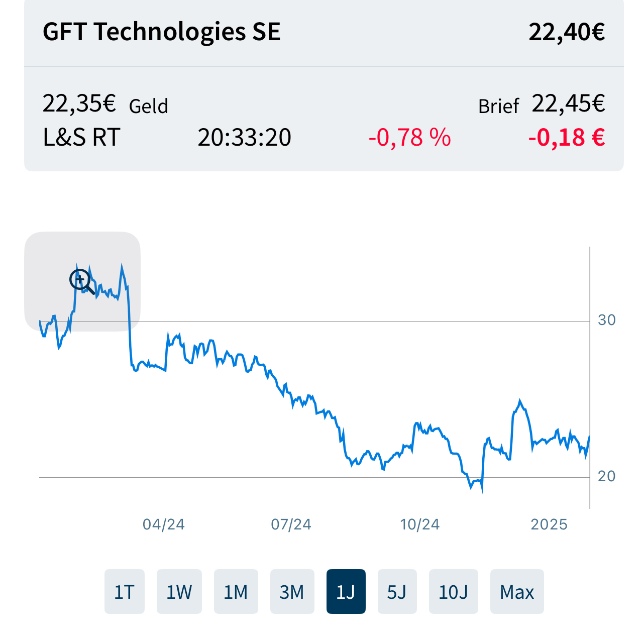This screenshot has width=644, height=644.
Task: Select the 10J timeframe
Action: click(453, 591)
